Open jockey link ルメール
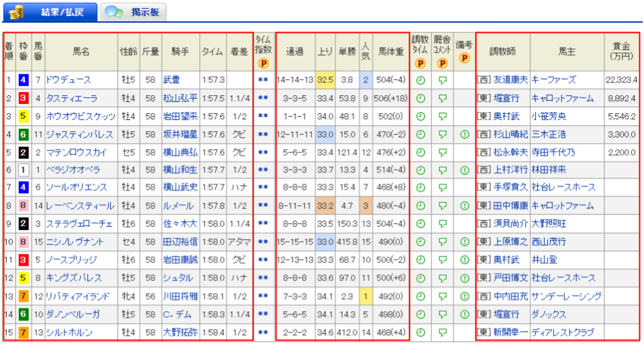This screenshot has height=362, width=644. point(176,206)
